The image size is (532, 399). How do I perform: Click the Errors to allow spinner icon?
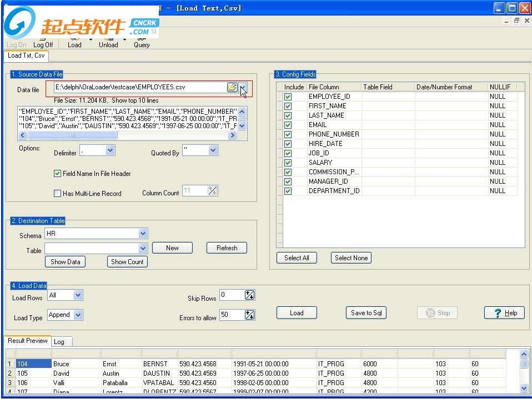249,315
